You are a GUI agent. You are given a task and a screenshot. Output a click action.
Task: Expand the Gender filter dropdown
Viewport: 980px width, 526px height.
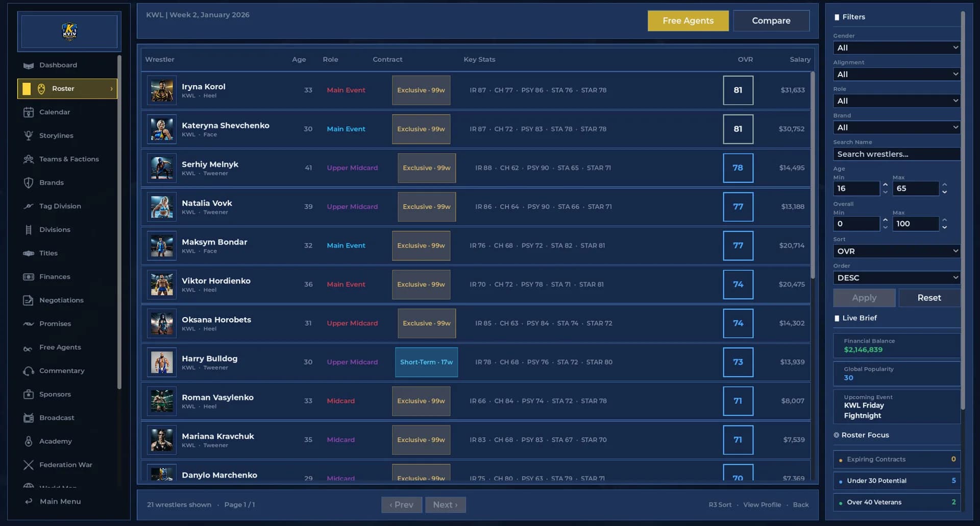point(896,47)
